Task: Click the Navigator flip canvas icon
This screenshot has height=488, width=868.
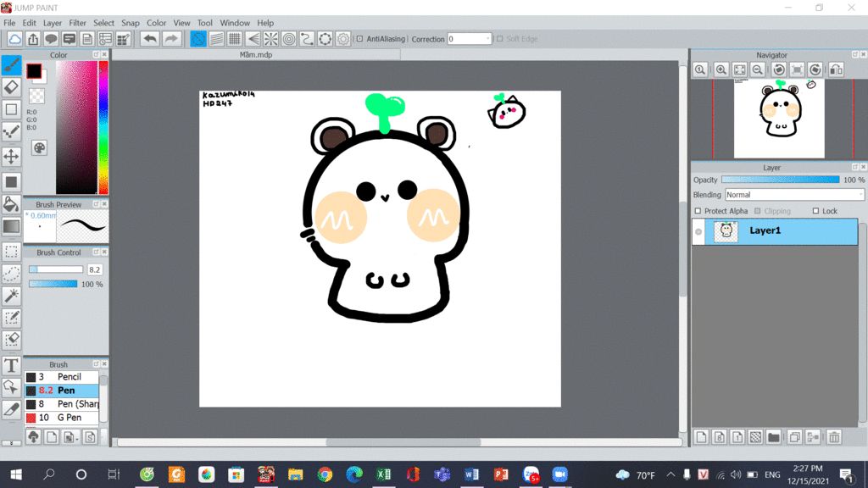Action: pos(837,69)
